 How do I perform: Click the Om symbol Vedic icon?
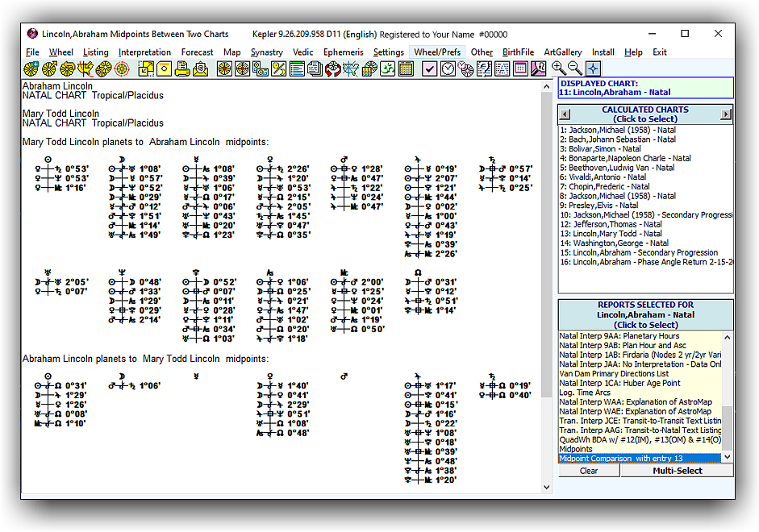pos(388,69)
